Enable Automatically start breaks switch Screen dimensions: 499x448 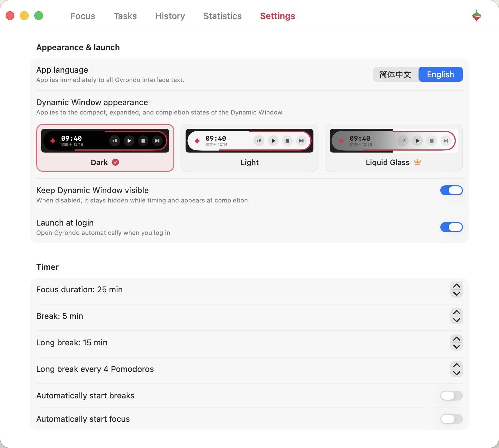click(451, 396)
